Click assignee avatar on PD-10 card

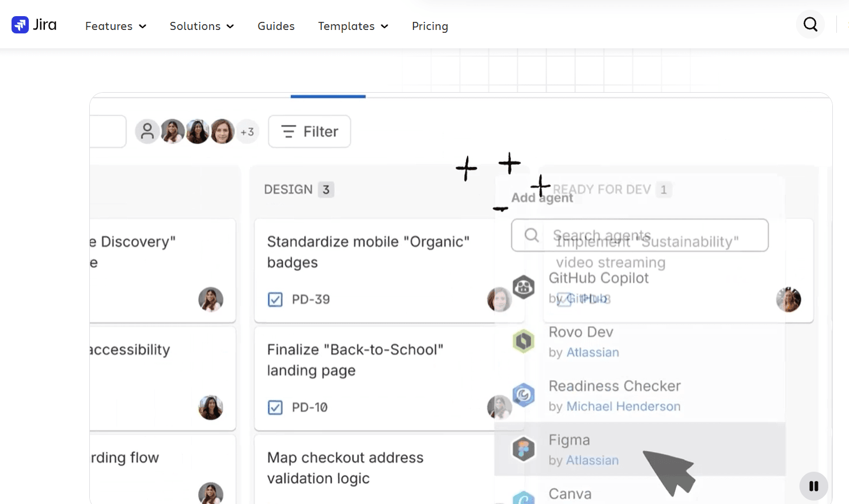tap(499, 407)
